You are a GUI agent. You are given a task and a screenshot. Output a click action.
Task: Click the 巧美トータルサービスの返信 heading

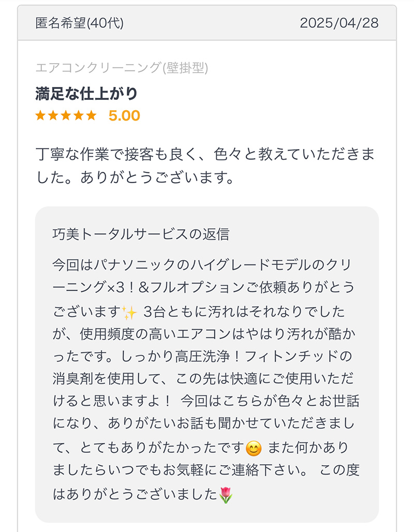click(x=141, y=234)
